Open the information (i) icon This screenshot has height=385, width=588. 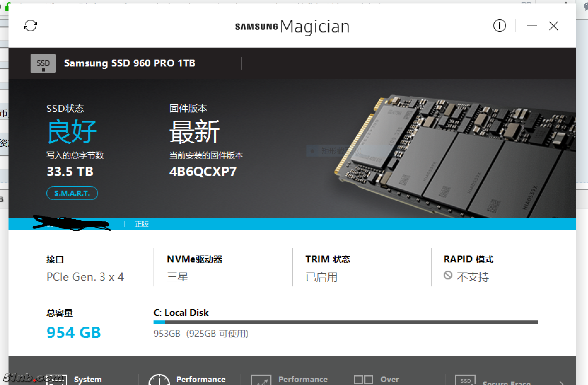click(x=499, y=26)
